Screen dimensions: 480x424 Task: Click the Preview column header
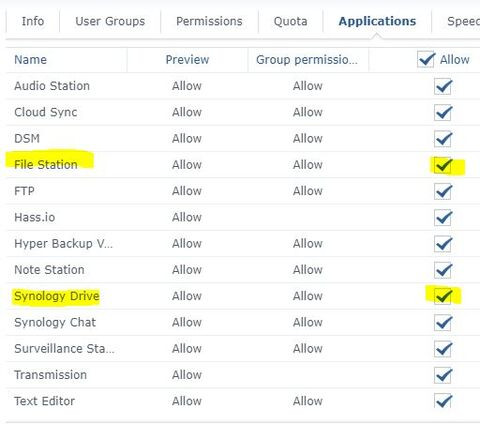(x=187, y=60)
